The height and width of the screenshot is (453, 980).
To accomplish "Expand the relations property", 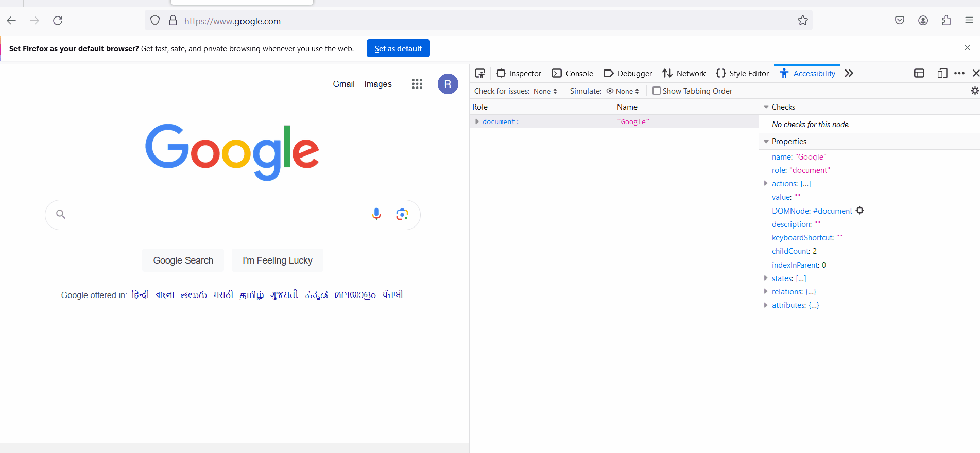I will tap(766, 291).
